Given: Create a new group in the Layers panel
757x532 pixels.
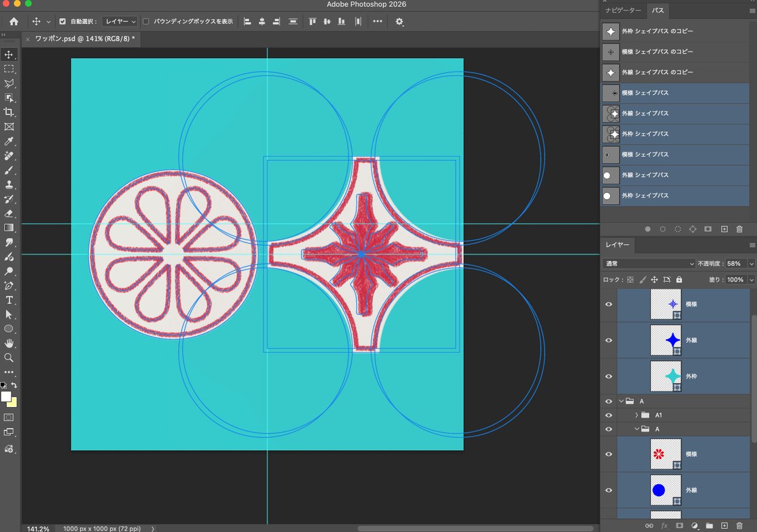Looking at the screenshot, I should pos(709,525).
